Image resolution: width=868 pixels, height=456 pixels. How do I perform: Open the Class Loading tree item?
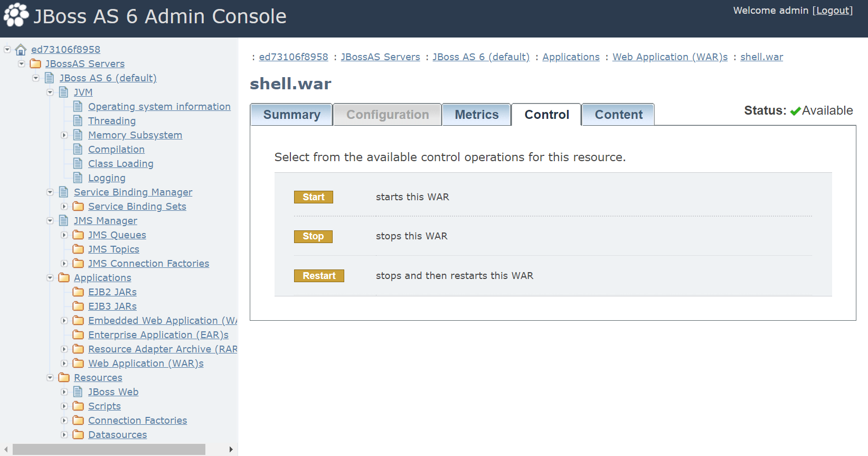(121, 164)
